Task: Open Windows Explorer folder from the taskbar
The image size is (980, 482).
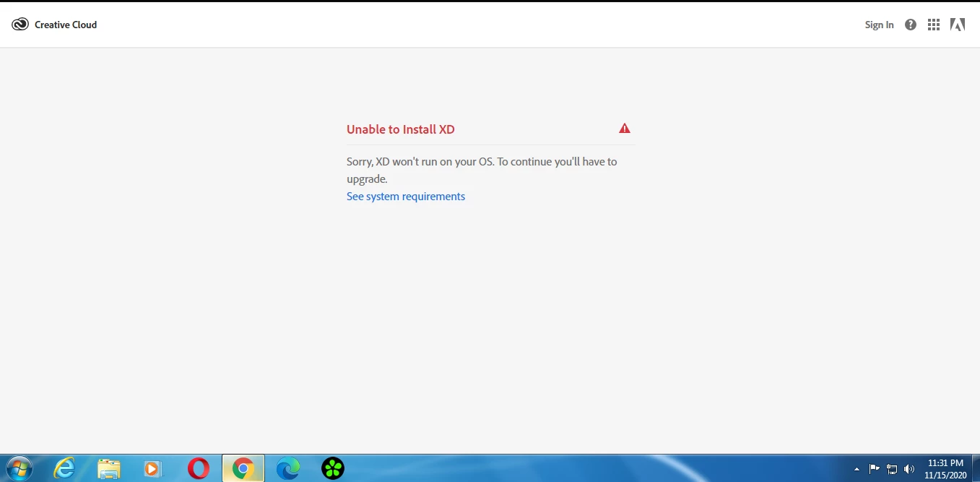Action: pyautogui.click(x=109, y=468)
